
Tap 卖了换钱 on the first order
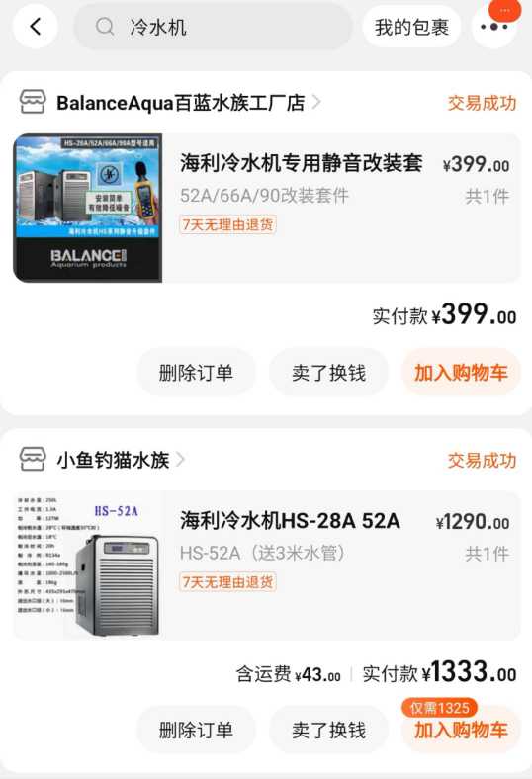(328, 373)
